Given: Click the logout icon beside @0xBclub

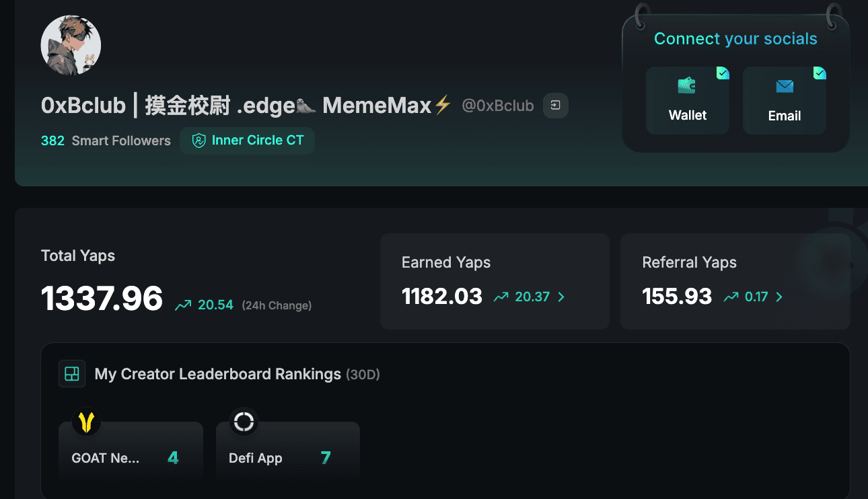Looking at the screenshot, I should coord(556,106).
